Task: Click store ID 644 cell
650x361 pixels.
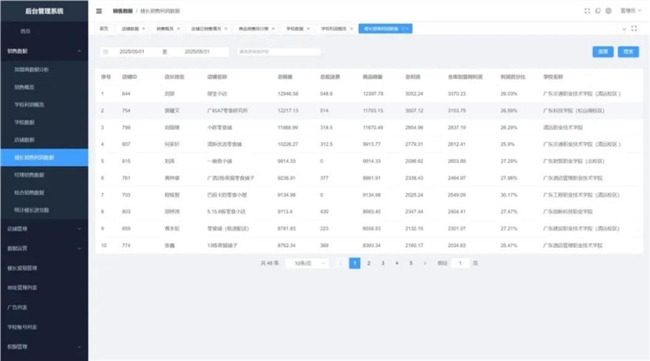Action: (x=126, y=94)
